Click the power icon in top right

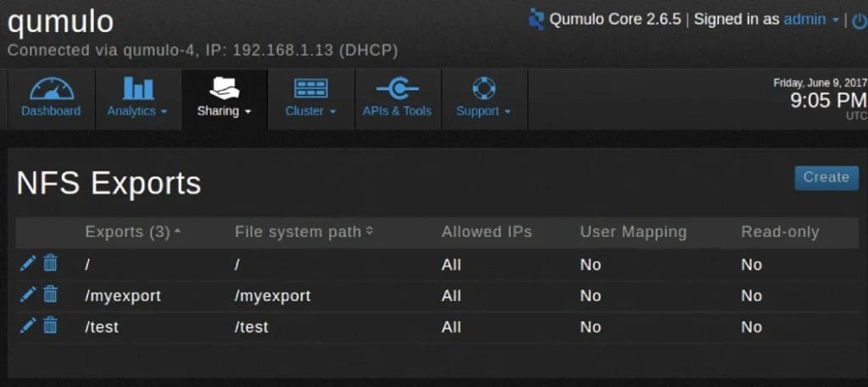pos(860,20)
